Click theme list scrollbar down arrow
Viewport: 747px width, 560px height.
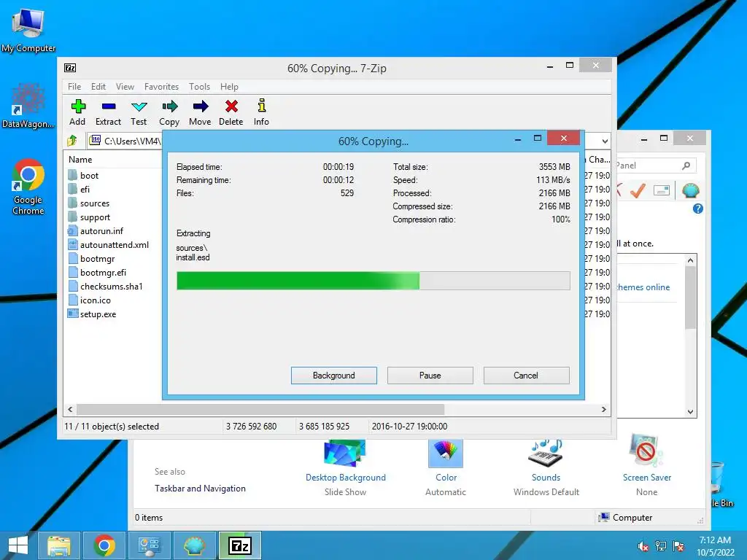point(690,412)
